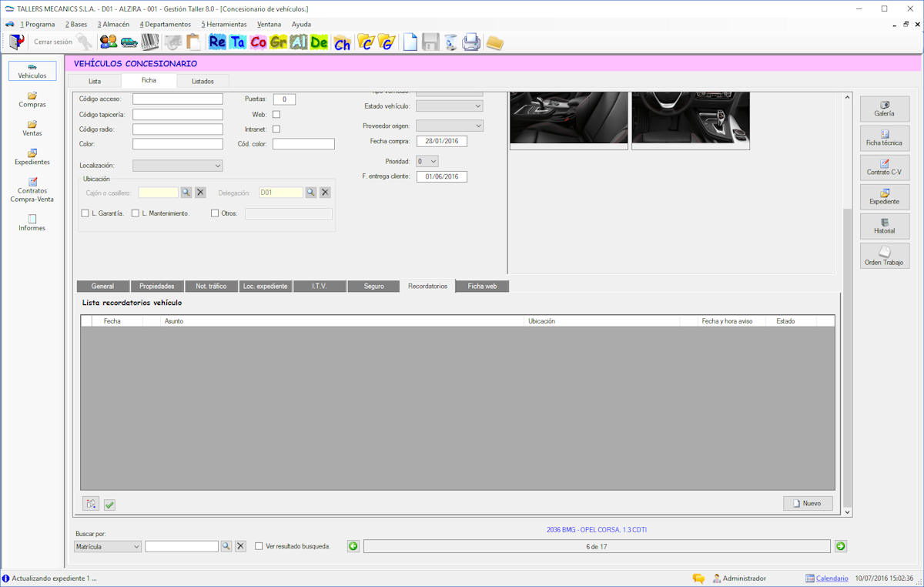Viewport: 924px width, 587px height.
Task: Click the clipboard paste icon in toolbar
Action: (x=192, y=42)
